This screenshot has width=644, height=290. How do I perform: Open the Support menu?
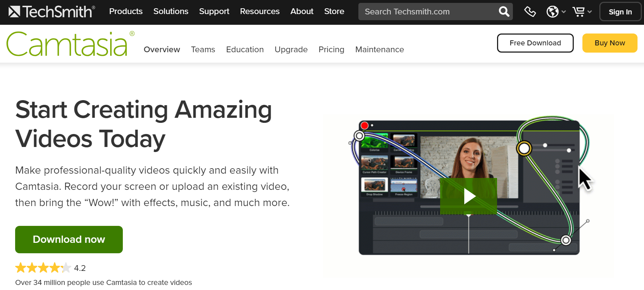coord(214,12)
